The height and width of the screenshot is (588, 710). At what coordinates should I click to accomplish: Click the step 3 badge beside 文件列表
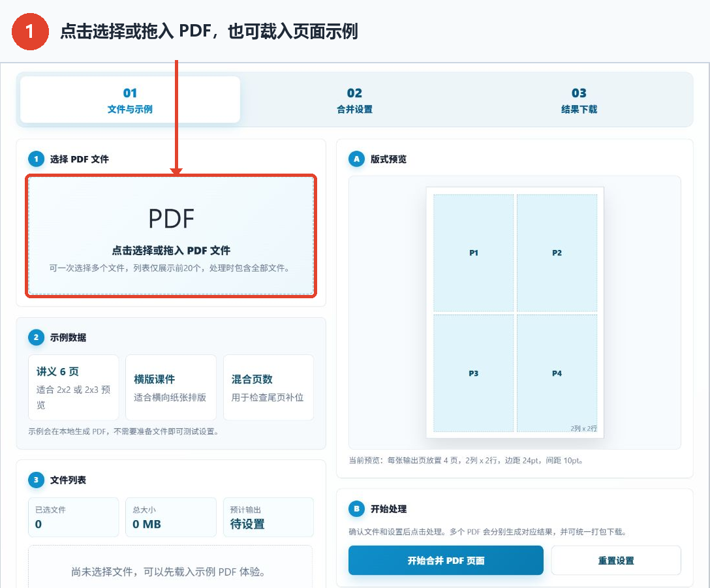(37, 480)
